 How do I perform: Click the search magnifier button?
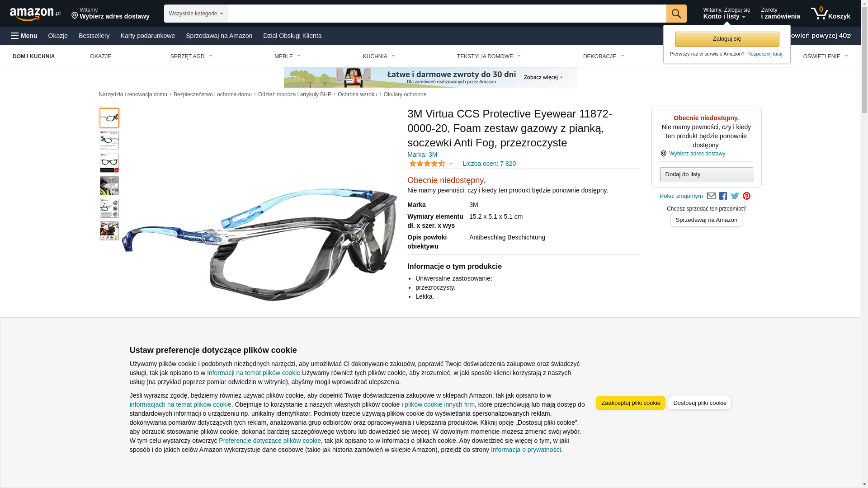(x=676, y=14)
